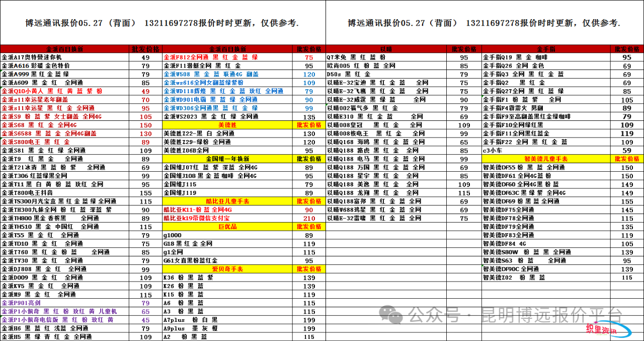Click the "A9plus" product cell
Screen dimensions: 644x341
(227, 328)
